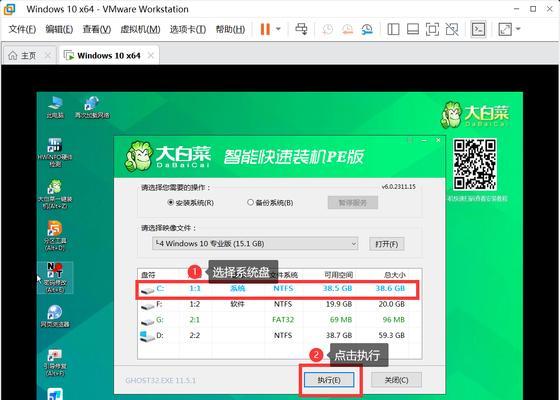The width and height of the screenshot is (560, 400).
Task: Click the take snapshot clock icon
Action: coord(328,29)
